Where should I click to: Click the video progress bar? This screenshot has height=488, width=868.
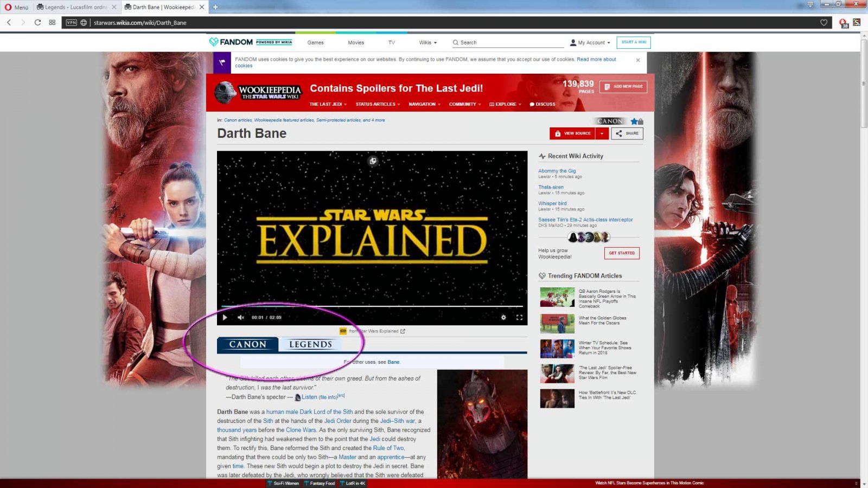[x=372, y=306]
